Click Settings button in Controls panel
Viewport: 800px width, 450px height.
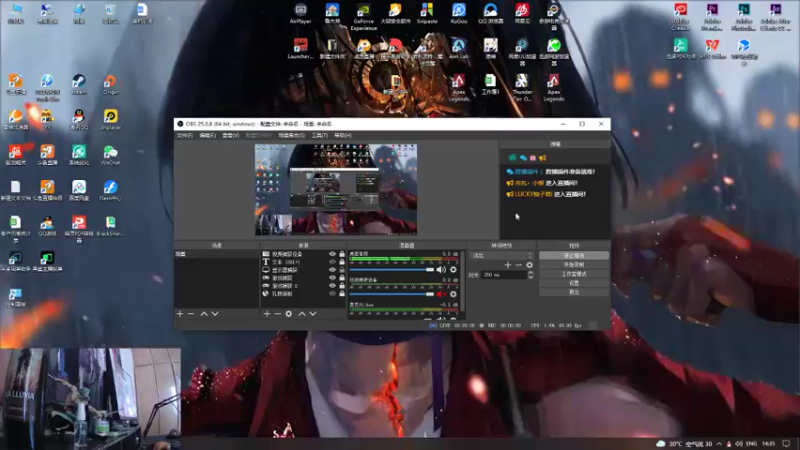[574, 283]
